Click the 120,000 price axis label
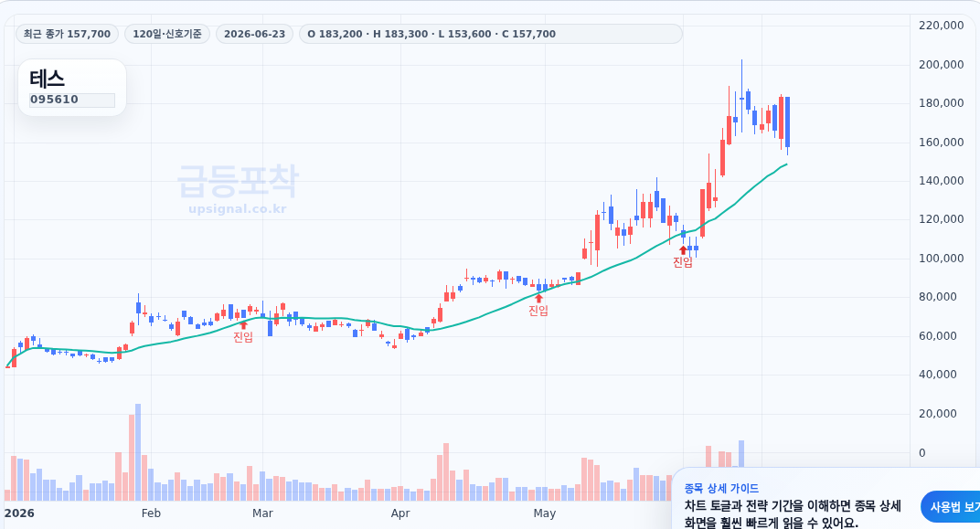This screenshot has height=529, width=980. 942,219
